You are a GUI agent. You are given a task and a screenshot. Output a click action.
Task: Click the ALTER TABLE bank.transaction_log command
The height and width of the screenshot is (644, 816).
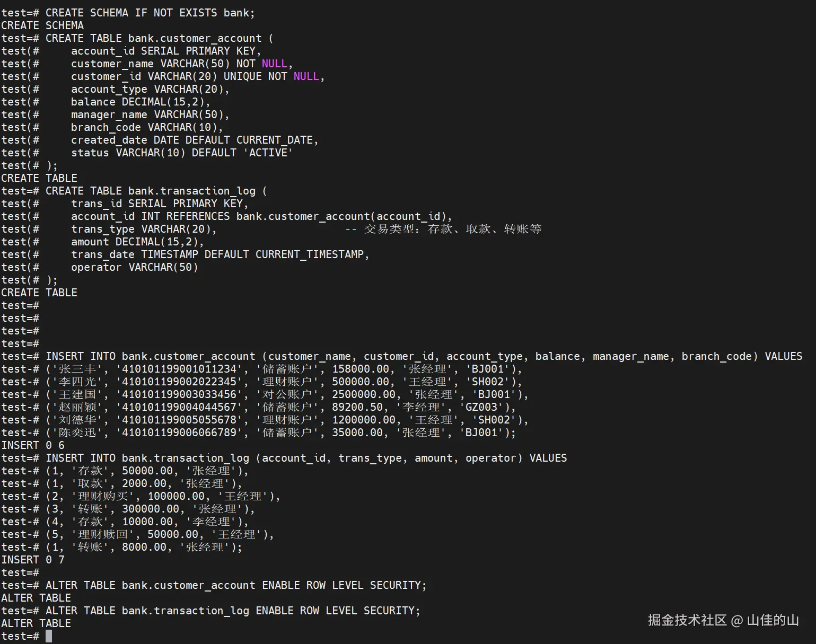coord(233,611)
